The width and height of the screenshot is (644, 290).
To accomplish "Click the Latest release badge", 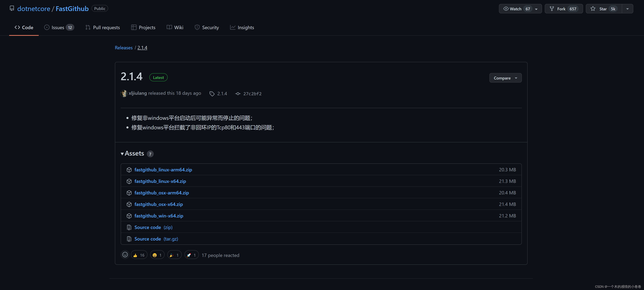I will point(158,77).
